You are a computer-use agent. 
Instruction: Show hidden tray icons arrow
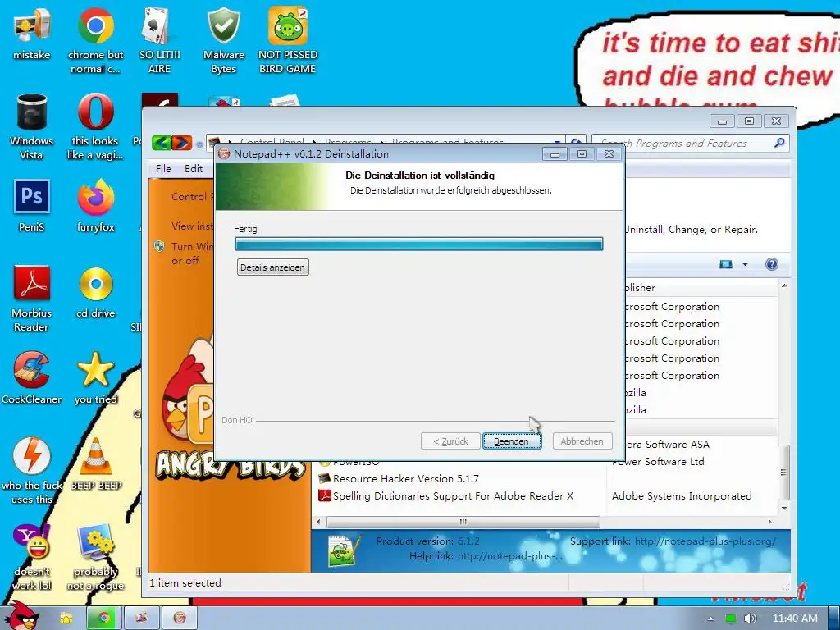(710, 619)
